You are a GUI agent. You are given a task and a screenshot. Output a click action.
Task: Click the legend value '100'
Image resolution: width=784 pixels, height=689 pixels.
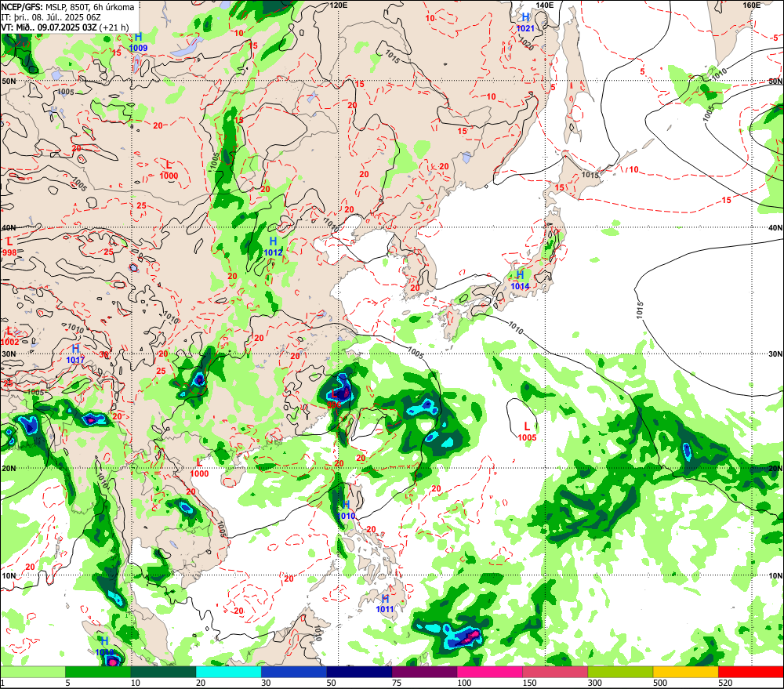tap(464, 683)
